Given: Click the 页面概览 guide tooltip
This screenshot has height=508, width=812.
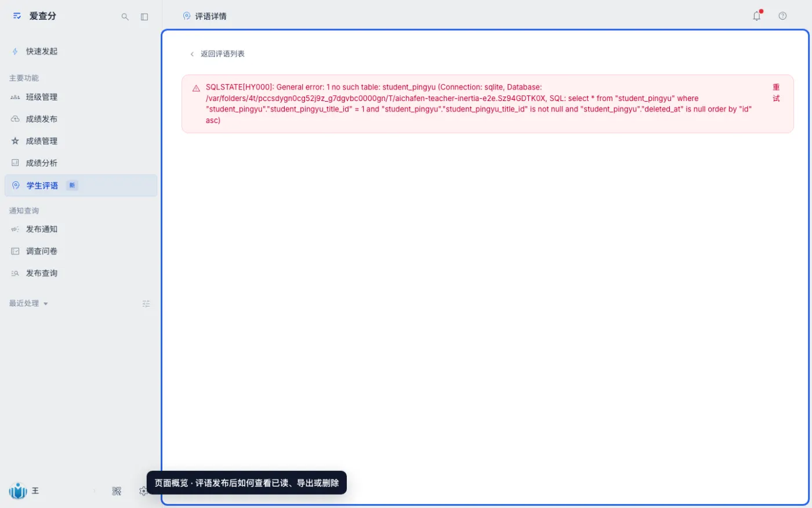Looking at the screenshot, I should tap(246, 483).
